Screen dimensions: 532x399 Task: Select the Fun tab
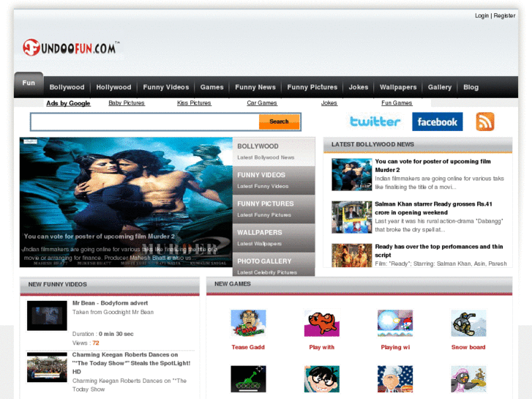coord(29,83)
